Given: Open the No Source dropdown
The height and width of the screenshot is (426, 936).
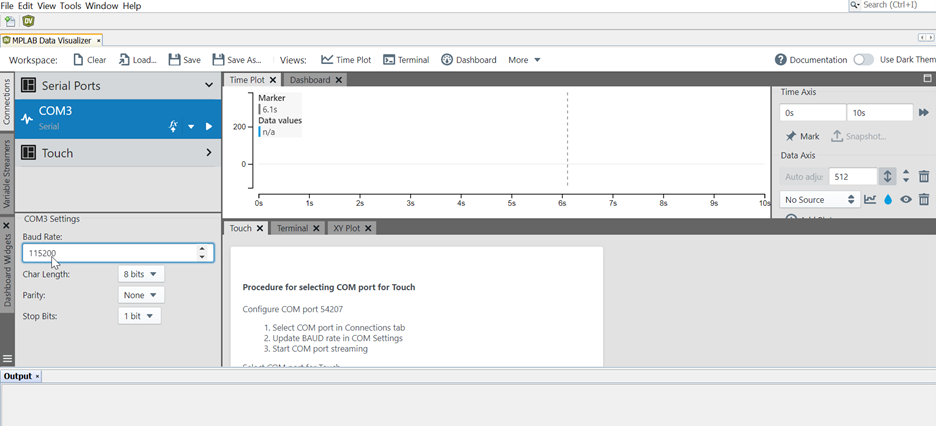Looking at the screenshot, I should pos(819,200).
